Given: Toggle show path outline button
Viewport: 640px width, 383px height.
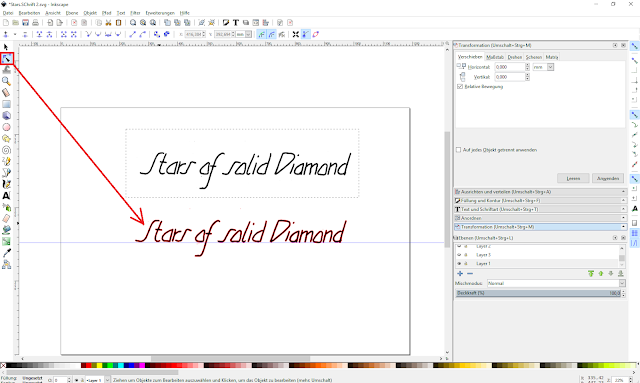Looking at the screenshot, I should 316,34.
